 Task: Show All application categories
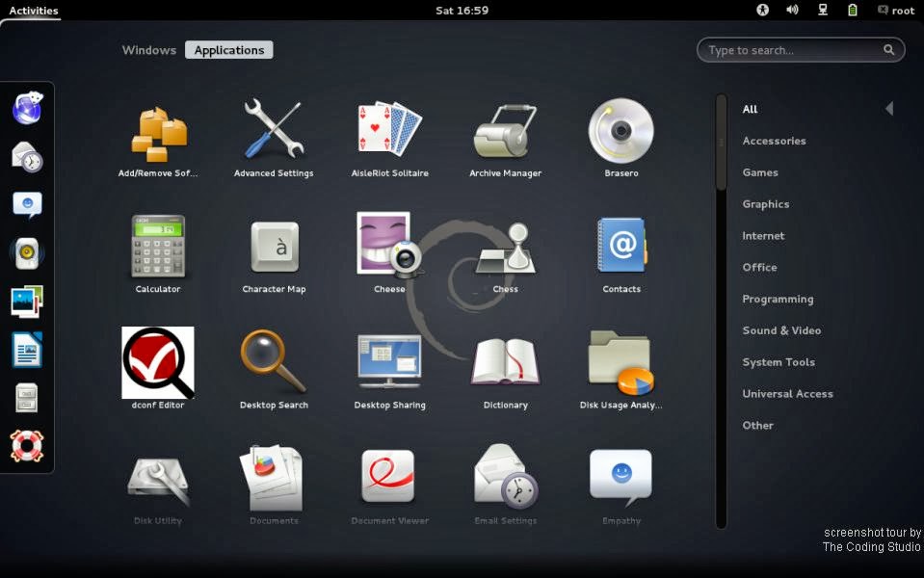click(x=751, y=109)
